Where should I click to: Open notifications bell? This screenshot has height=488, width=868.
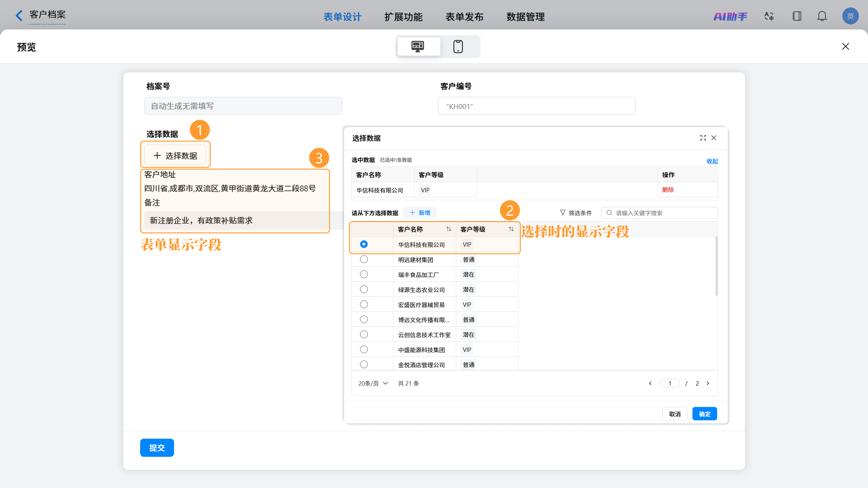(822, 16)
